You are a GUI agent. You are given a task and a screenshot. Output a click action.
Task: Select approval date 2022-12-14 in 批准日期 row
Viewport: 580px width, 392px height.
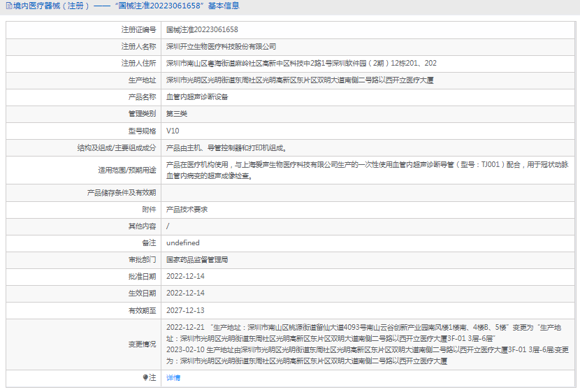[x=185, y=277]
